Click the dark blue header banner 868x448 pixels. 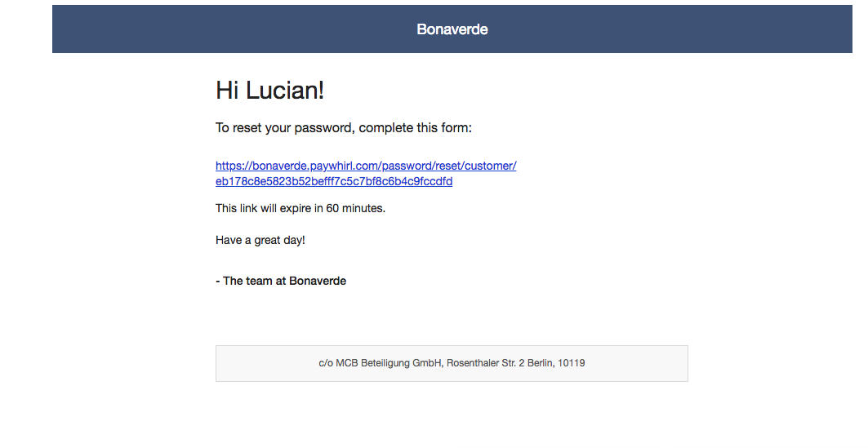point(452,29)
